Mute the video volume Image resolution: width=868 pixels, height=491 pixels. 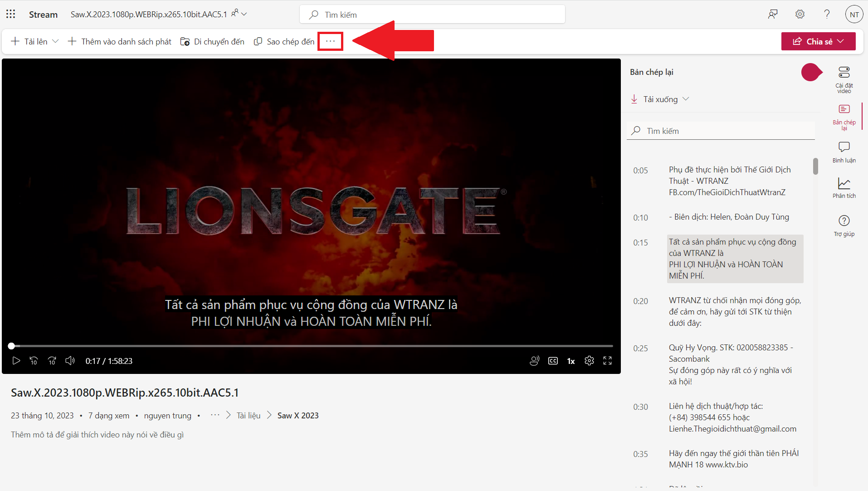[70, 361]
